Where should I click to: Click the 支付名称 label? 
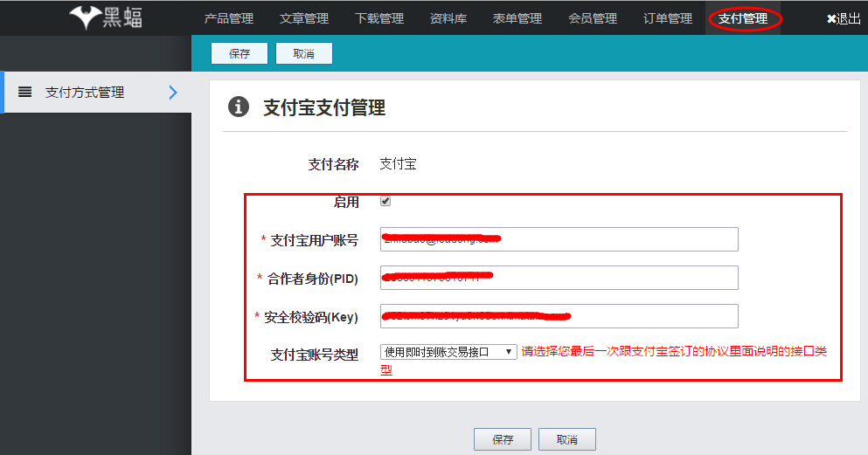[x=333, y=164]
